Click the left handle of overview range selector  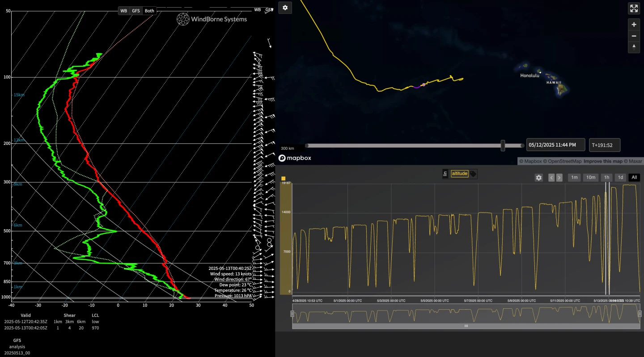[x=292, y=314]
